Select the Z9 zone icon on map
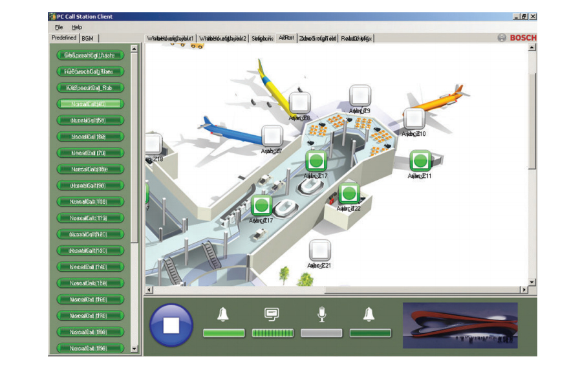This screenshot has height=392, width=580. coord(360,96)
